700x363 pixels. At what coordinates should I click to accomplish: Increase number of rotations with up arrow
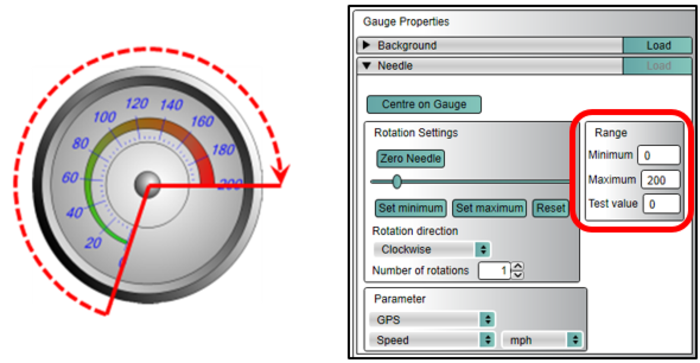[x=517, y=267]
